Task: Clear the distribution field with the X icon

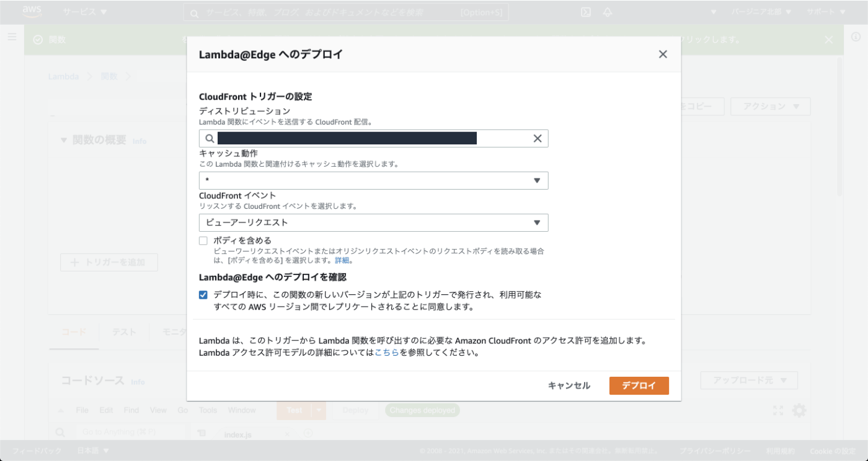Action: tap(538, 138)
